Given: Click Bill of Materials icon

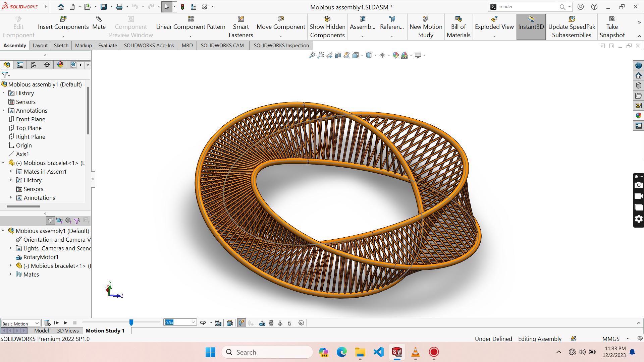Looking at the screenshot, I should pos(458,19).
